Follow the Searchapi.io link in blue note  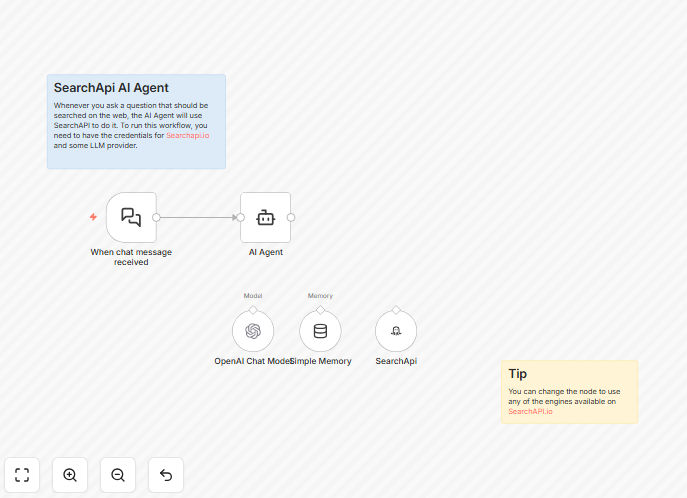pyautogui.click(x=188, y=135)
